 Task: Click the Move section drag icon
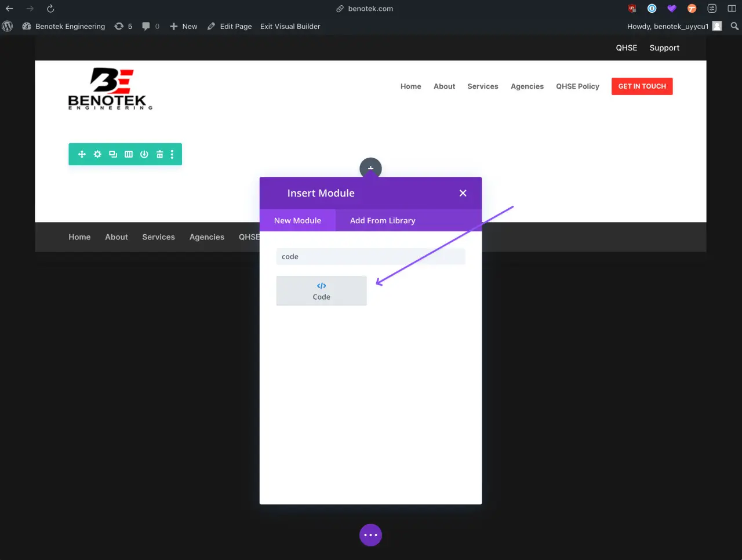tap(82, 154)
